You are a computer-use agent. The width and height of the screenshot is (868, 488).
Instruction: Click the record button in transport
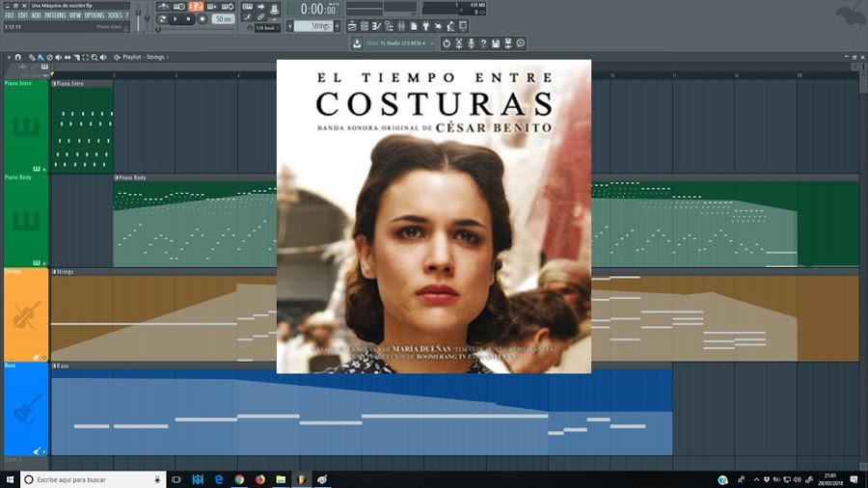pyautogui.click(x=203, y=19)
